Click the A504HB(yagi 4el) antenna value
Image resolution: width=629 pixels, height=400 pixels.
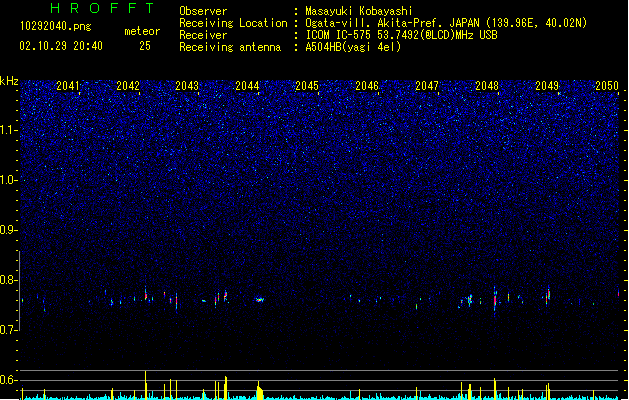click(353, 47)
